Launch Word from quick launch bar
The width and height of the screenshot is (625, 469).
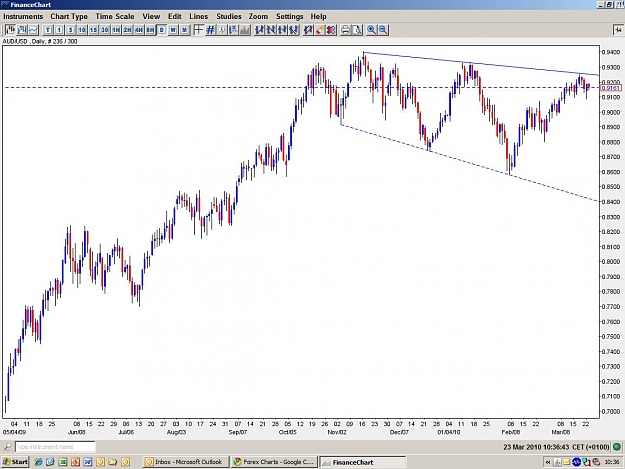[88, 462]
